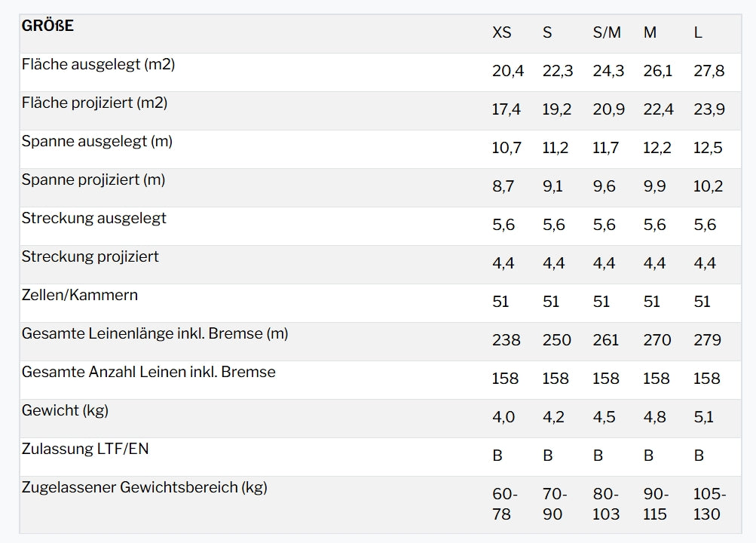Select the S/M size column header

[607, 33]
